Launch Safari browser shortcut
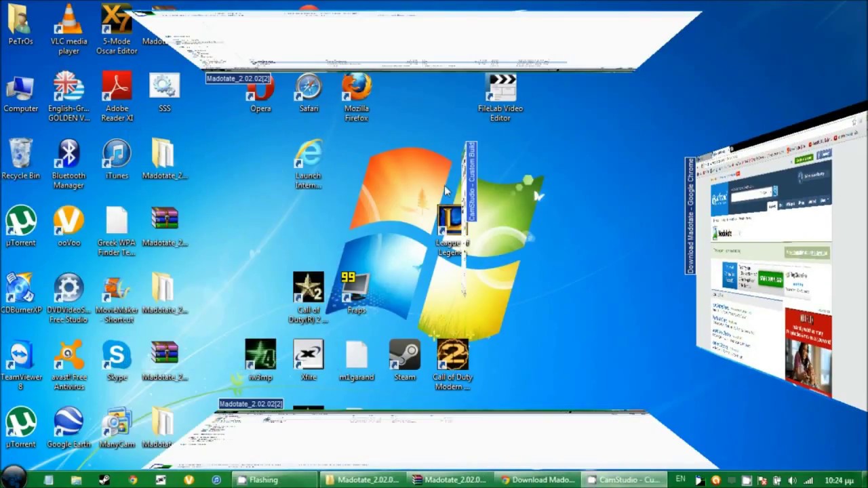 click(x=309, y=92)
